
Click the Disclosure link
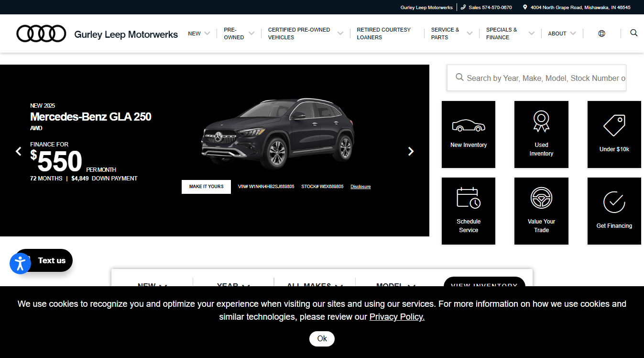coord(360,187)
